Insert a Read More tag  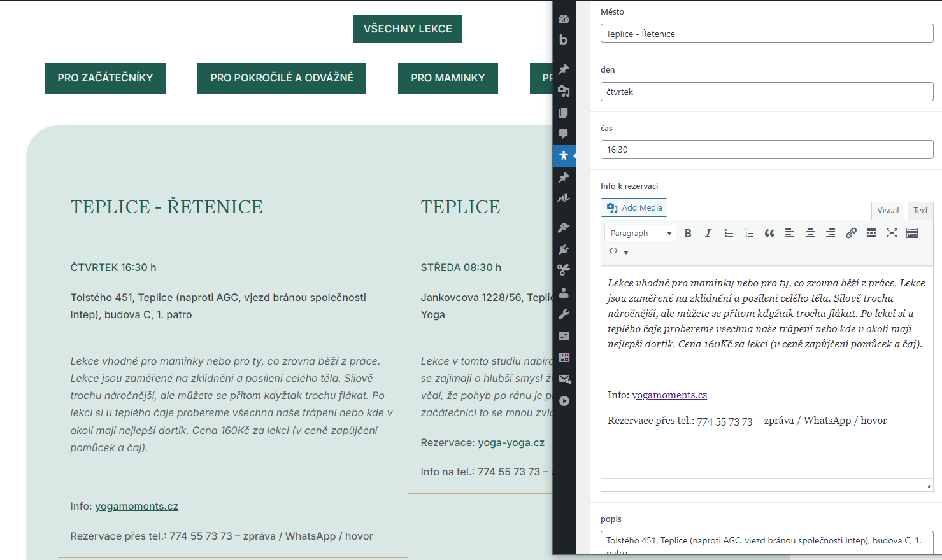[871, 234]
